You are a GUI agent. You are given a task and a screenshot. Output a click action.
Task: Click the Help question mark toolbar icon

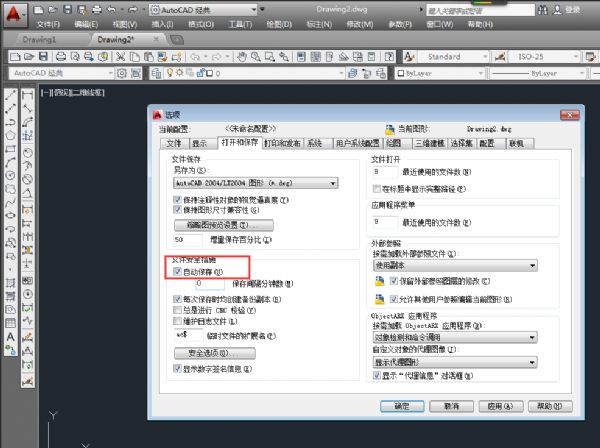[x=389, y=57]
